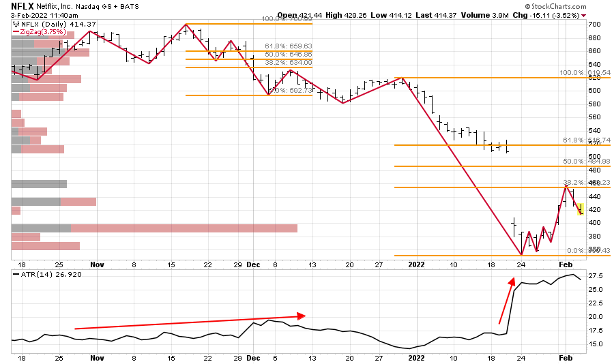This screenshot has width=614, height=364.
Task: Click Fibonacci label 100.0%: 700.99
Action: [287, 18]
